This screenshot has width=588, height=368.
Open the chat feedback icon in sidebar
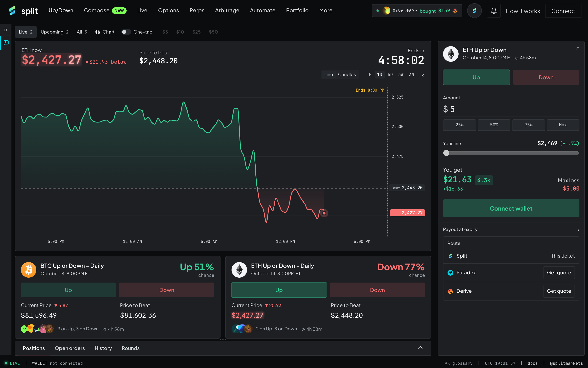click(6, 43)
